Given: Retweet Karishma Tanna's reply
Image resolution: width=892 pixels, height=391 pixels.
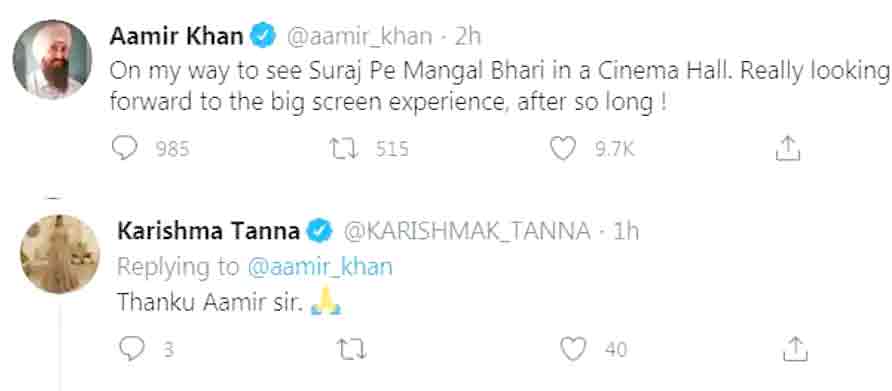Looking at the screenshot, I should [353, 348].
